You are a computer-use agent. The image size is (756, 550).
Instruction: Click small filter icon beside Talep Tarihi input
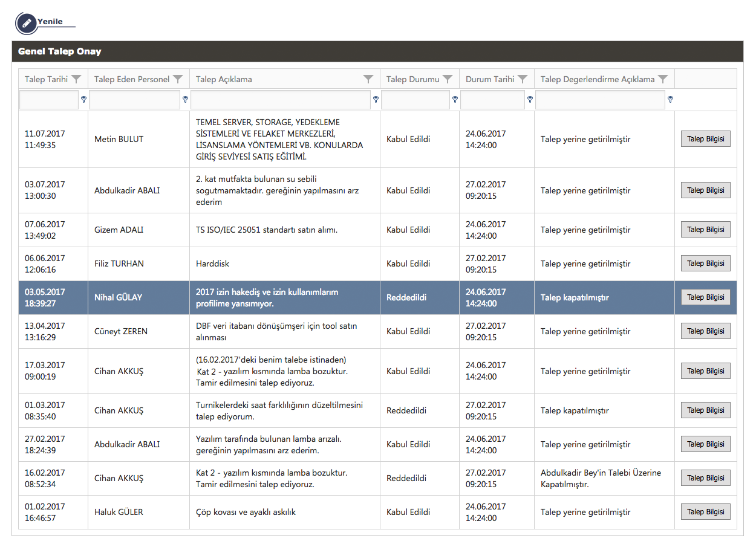(x=83, y=99)
